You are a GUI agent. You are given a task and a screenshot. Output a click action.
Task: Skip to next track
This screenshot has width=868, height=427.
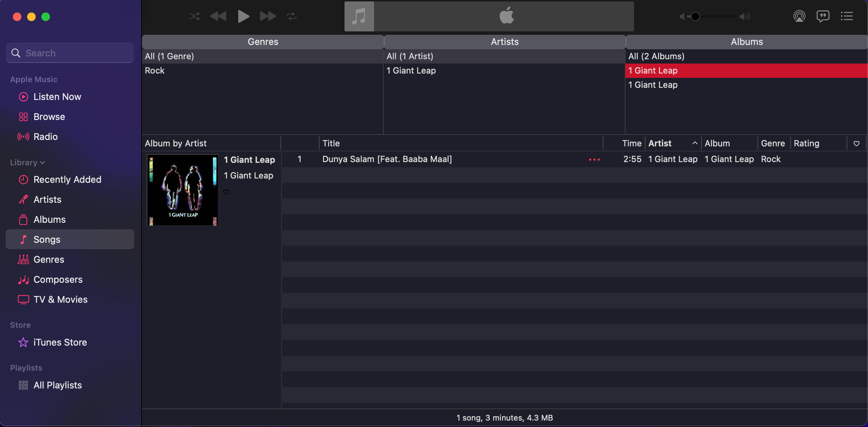point(267,16)
